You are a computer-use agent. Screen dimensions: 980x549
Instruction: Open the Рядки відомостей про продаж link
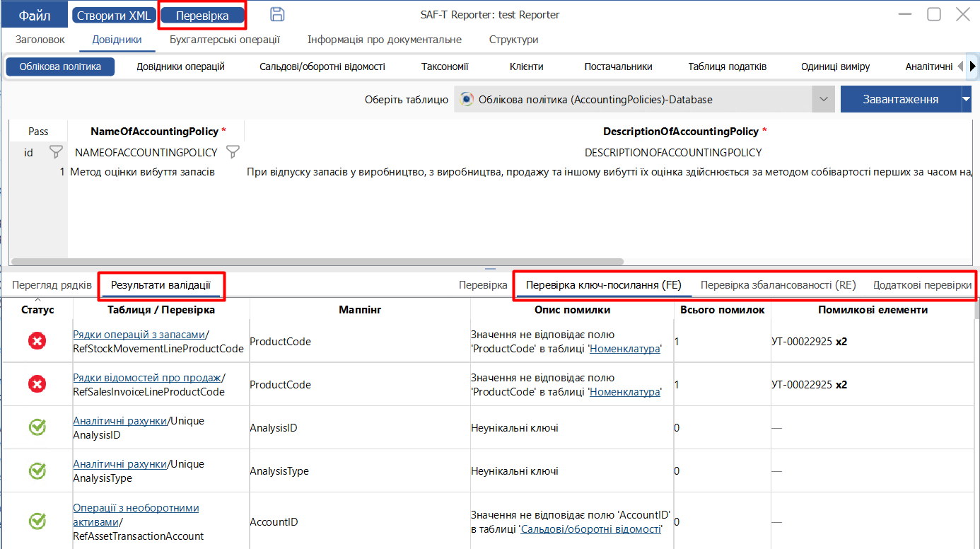coord(147,378)
